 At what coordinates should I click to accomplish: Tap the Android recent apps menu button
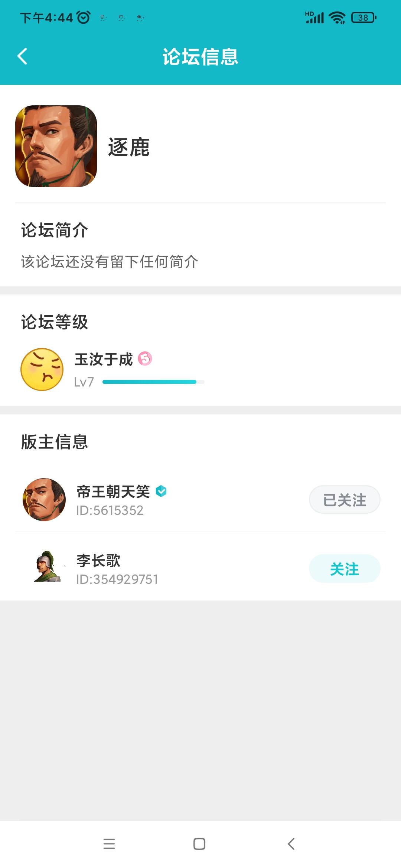point(109,844)
